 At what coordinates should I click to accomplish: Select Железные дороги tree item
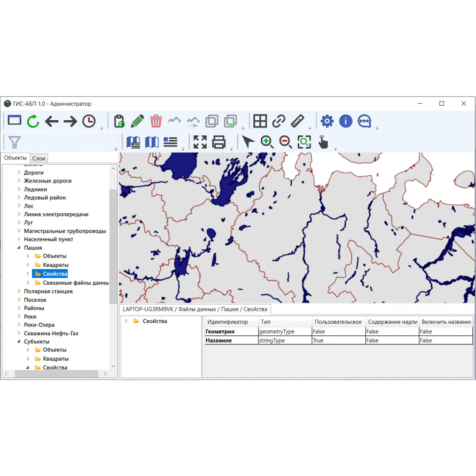coord(48,181)
